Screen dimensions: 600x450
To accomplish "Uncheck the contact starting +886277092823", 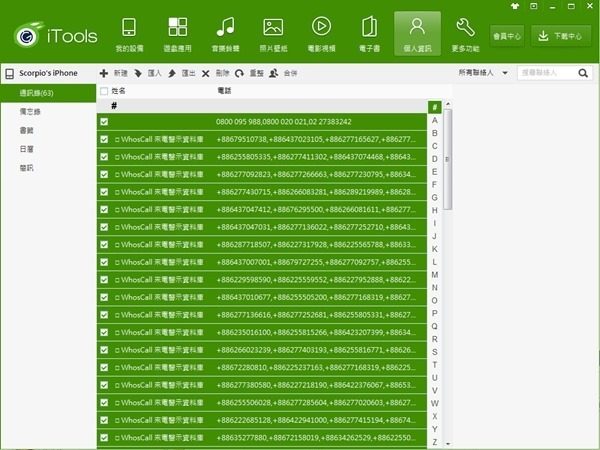I will tap(104, 174).
